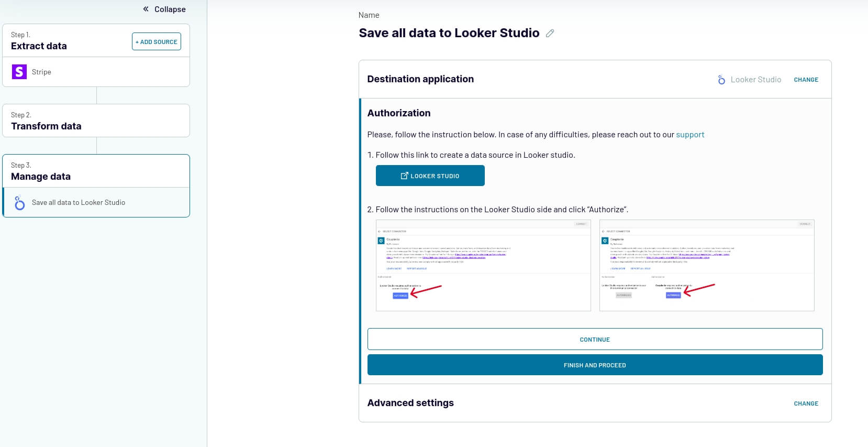Click the Add Source button
Image resolution: width=868 pixels, height=447 pixels.
tap(157, 41)
